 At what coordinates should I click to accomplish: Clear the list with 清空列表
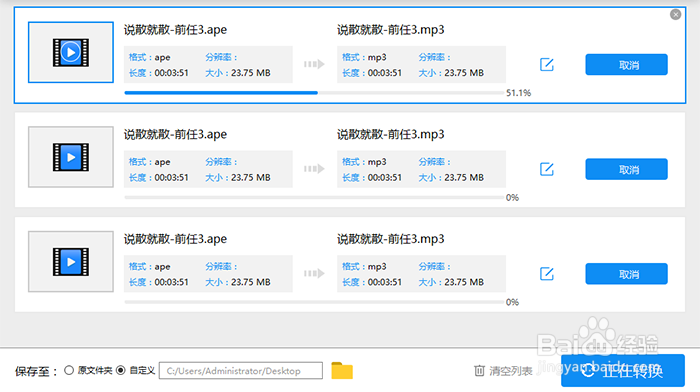503,371
